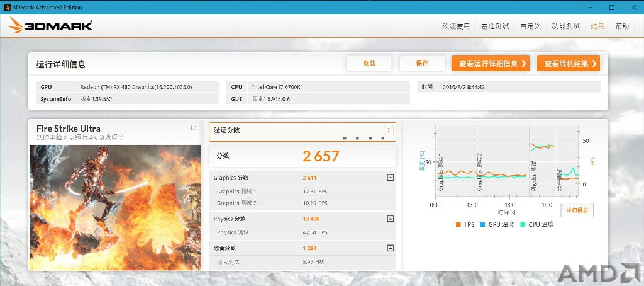Select the 结果 tab
The width and height of the screenshot is (644, 286).
click(597, 26)
